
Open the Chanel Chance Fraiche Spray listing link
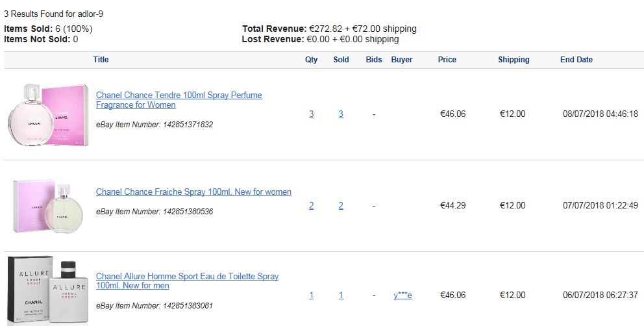pyautogui.click(x=193, y=192)
